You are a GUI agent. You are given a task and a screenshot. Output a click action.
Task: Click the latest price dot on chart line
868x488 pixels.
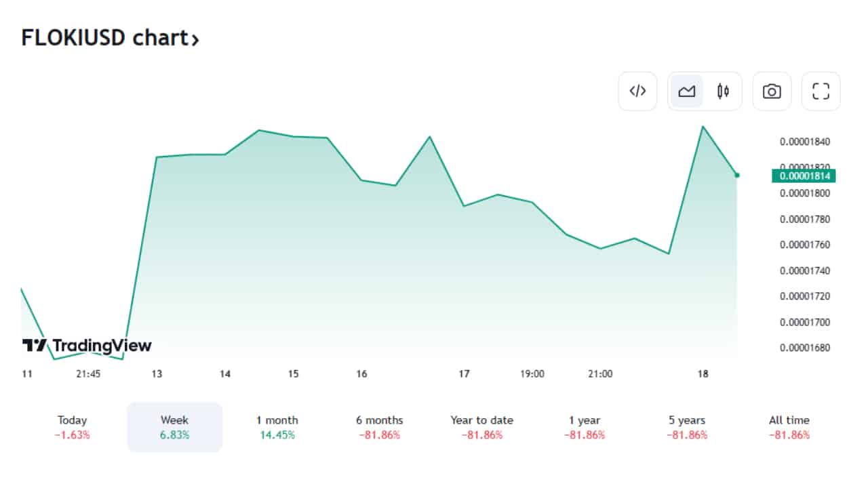pyautogui.click(x=737, y=176)
